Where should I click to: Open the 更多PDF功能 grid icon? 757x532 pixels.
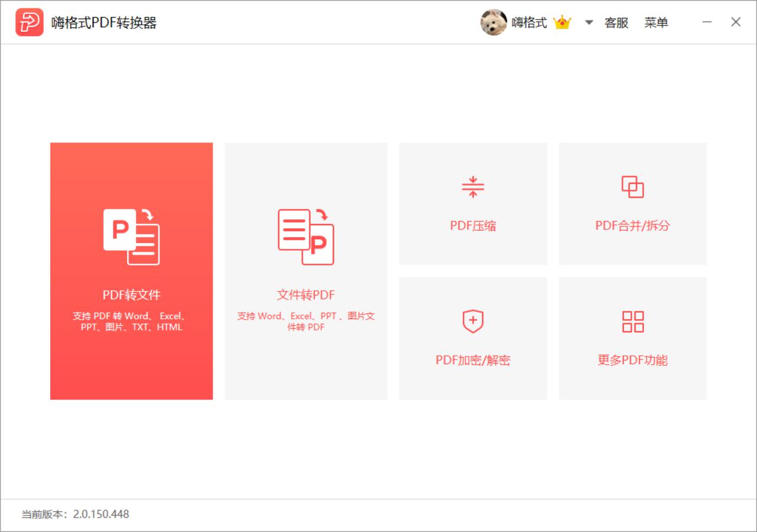[x=632, y=321]
